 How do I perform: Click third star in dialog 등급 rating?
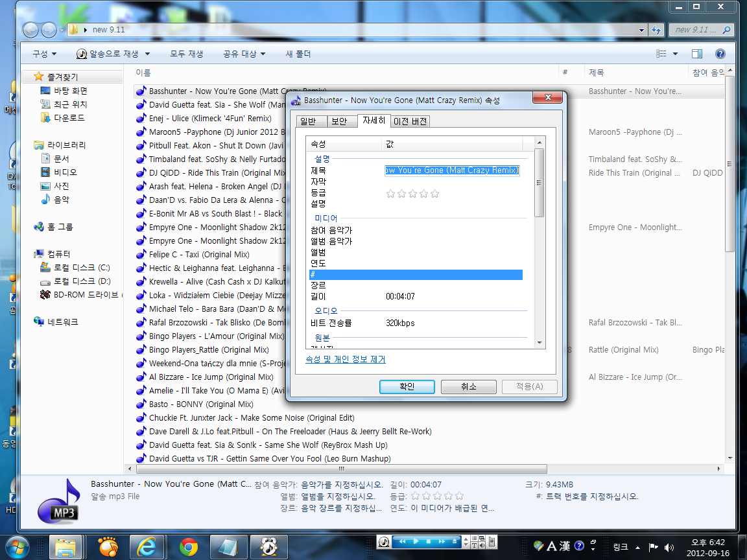click(412, 194)
